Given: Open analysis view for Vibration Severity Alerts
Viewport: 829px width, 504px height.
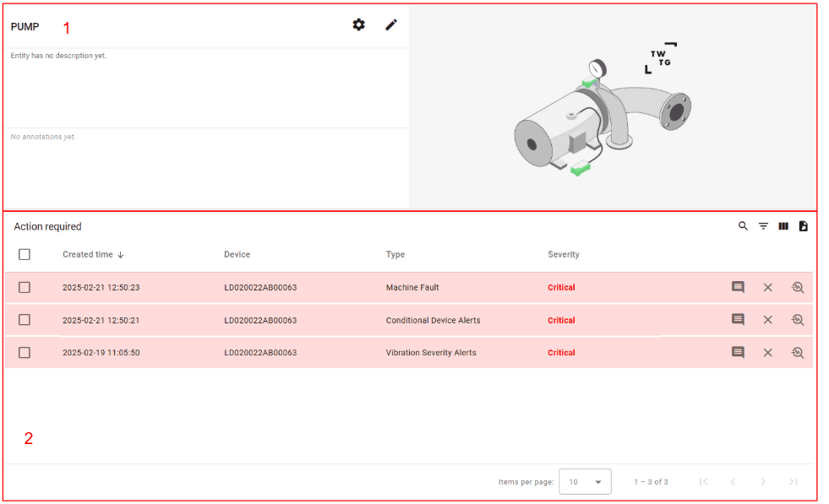Looking at the screenshot, I should pos(797,352).
